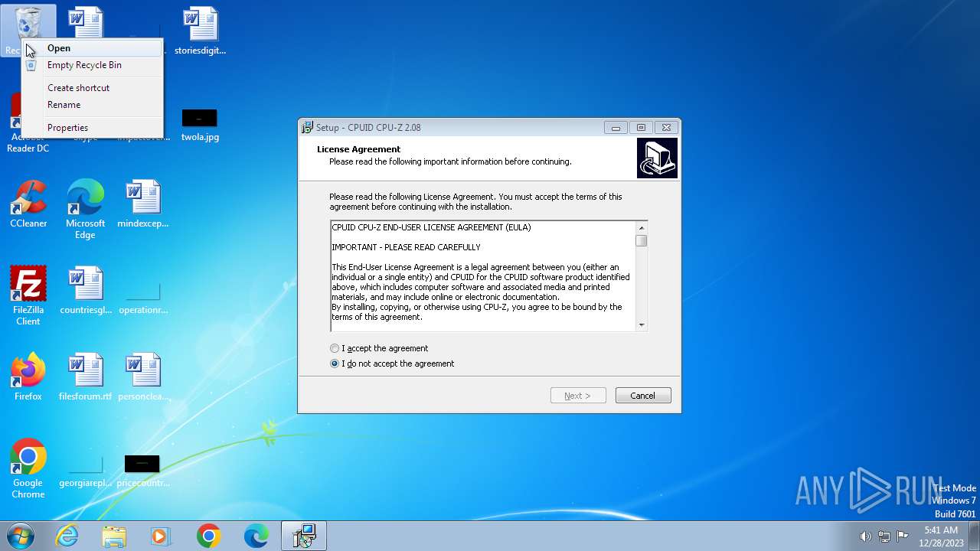Image resolution: width=980 pixels, height=551 pixels.
Task: Select I do not accept the agreement
Action: coord(392,364)
